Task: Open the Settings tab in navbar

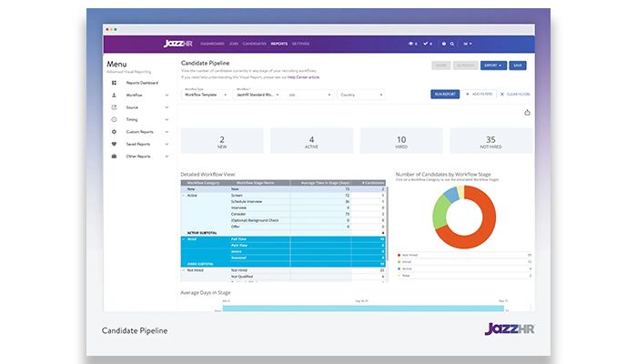Action: 300,43
